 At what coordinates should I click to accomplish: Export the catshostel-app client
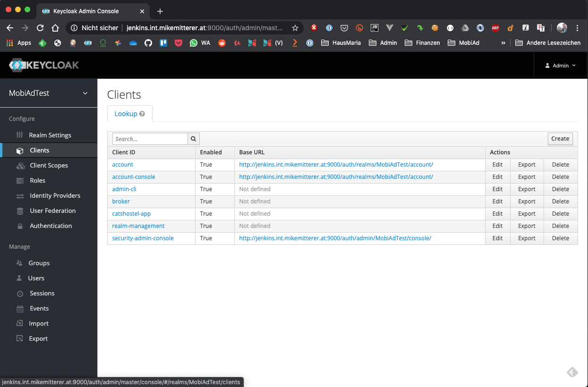pos(527,214)
